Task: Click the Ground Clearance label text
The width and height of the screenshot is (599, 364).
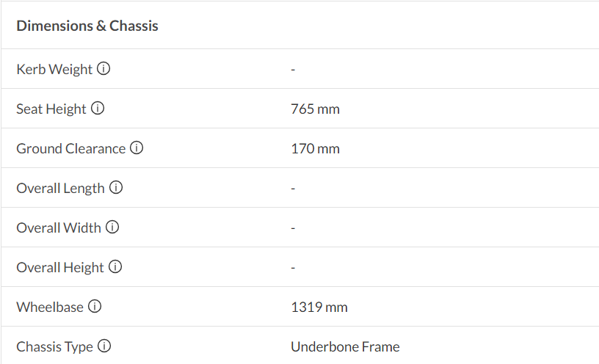Action: pyautogui.click(x=70, y=148)
